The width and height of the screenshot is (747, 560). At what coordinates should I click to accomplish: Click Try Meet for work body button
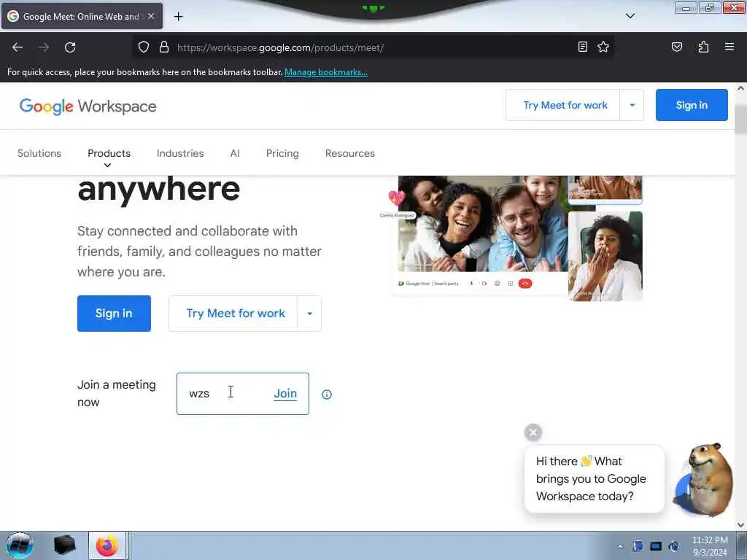point(236,314)
